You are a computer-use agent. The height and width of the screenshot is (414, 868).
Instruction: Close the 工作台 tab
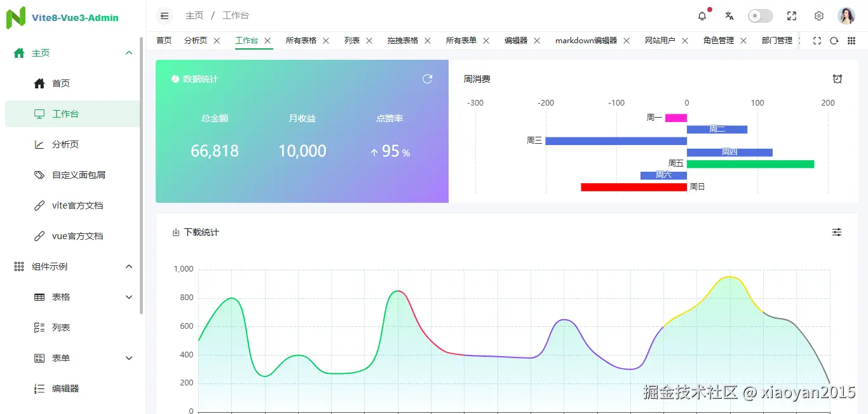click(x=268, y=41)
